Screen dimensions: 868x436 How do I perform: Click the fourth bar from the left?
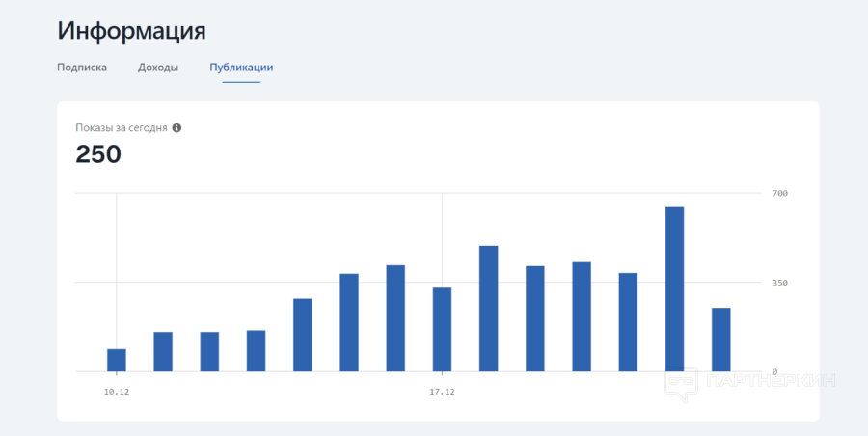click(256, 350)
